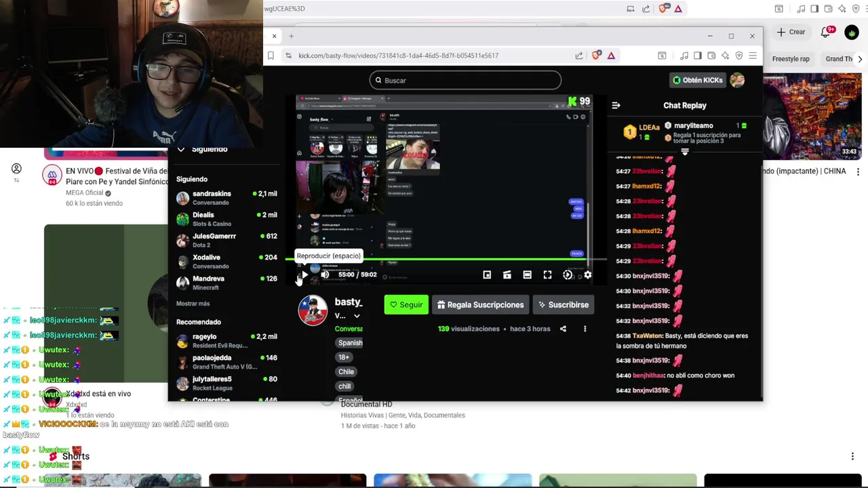
Task: Expand the basty_ channel title chevron
Action: pos(357,316)
